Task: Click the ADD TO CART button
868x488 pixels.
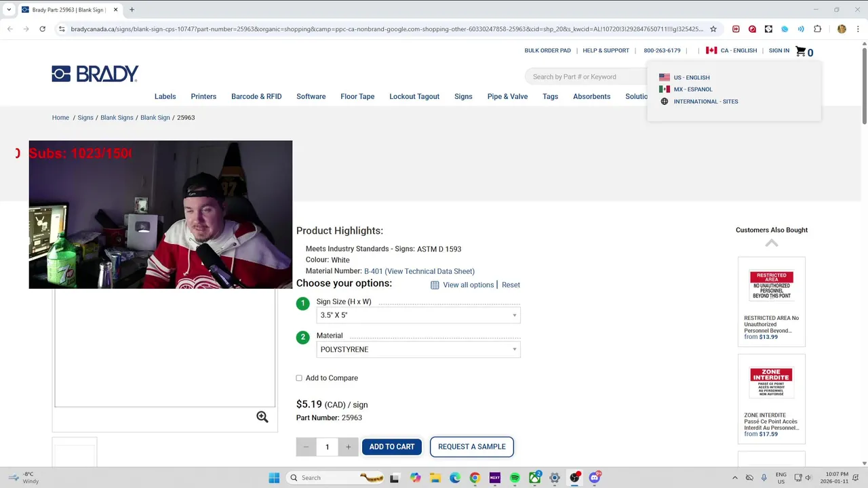Action: pos(392,447)
